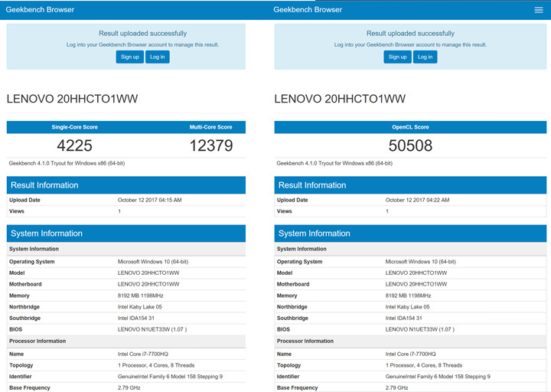Open the hamburger menu in the header
Image resolution: width=551 pixels, height=392 pixels.
point(538,10)
